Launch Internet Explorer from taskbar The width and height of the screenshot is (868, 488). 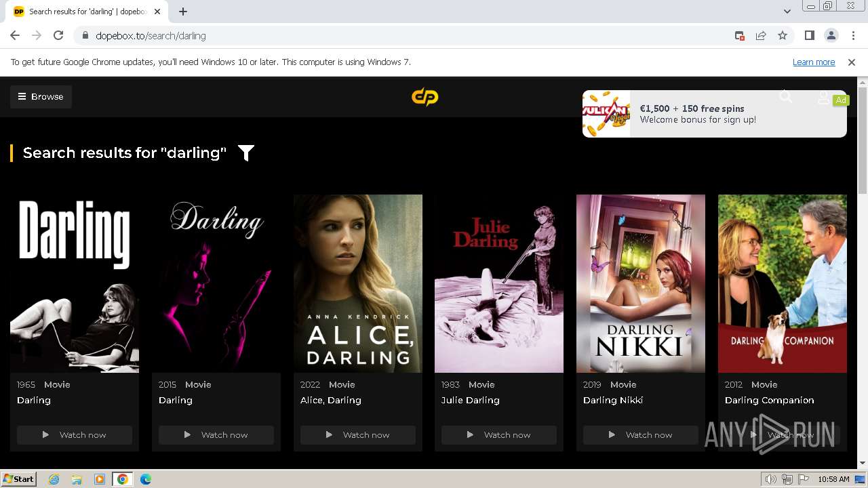point(54,479)
